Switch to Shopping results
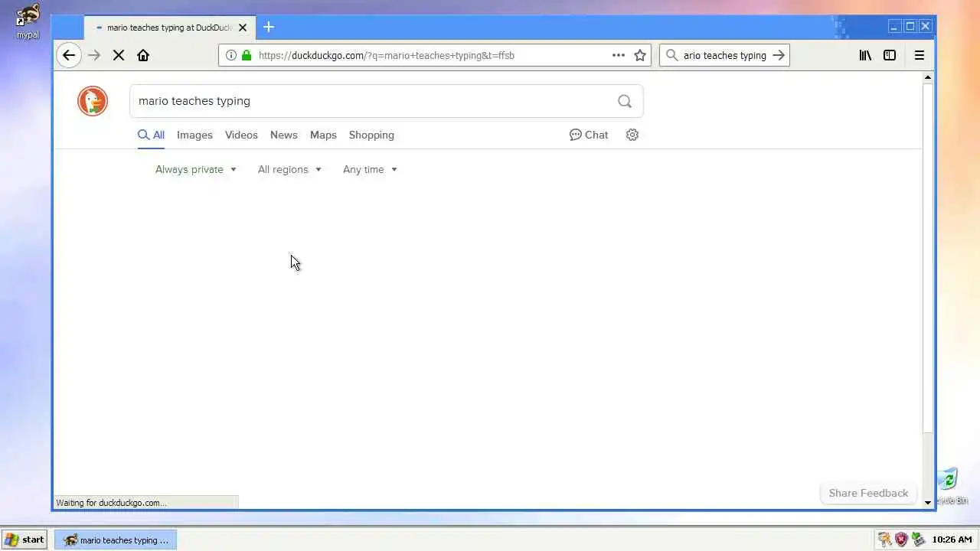Screen dimensions: 980x551 pos(371,135)
